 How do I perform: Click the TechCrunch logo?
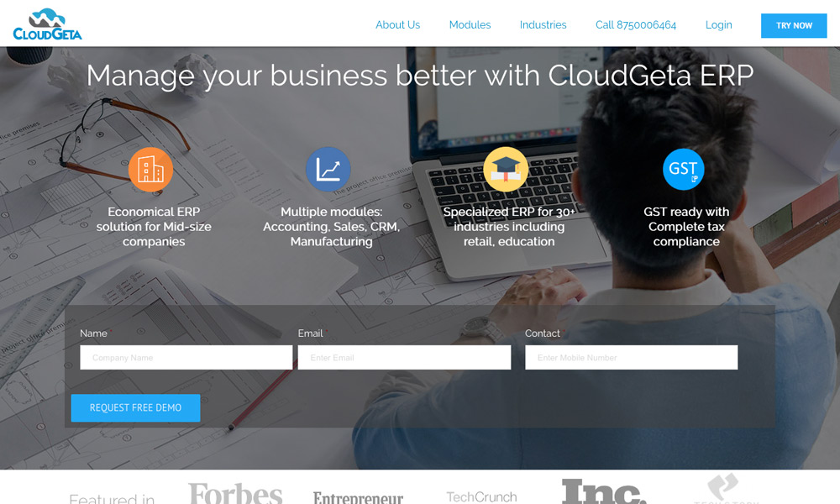(481, 497)
